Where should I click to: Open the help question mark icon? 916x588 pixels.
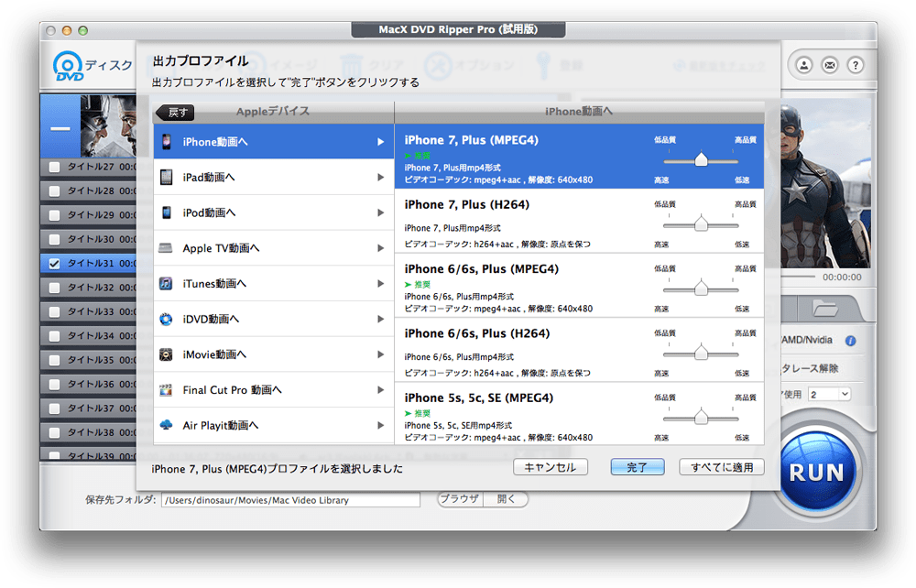pos(856,65)
